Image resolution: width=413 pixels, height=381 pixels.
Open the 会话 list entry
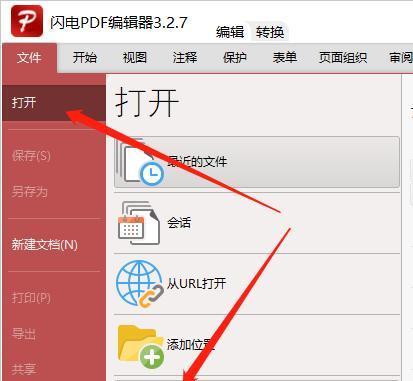(257, 223)
